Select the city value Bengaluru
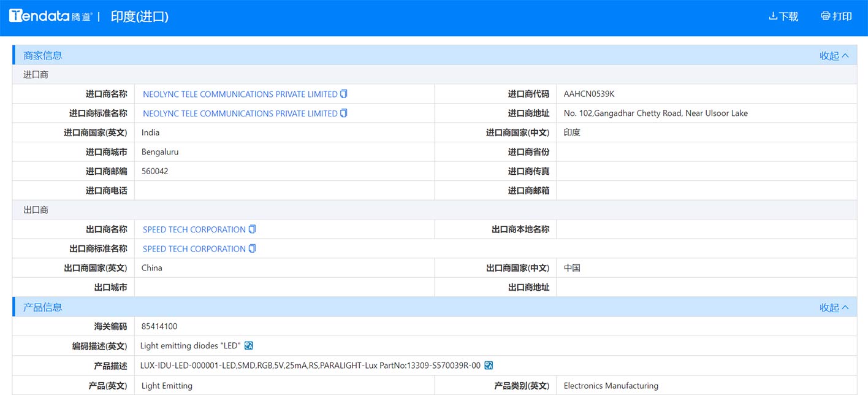 click(x=160, y=152)
